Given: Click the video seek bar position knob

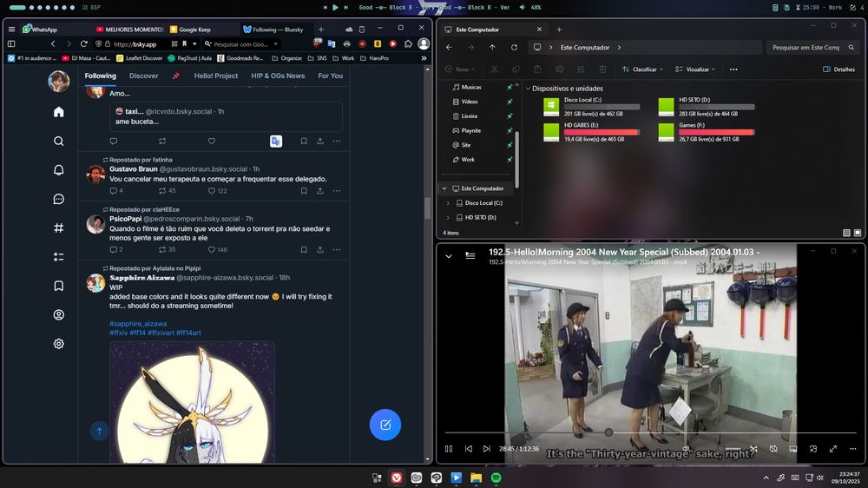Looking at the screenshot, I should (609, 432).
